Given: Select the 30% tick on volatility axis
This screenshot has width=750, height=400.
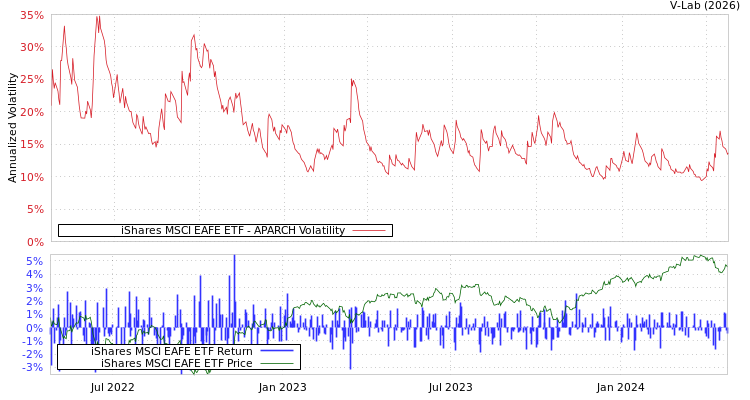Looking at the screenshot, I should 31,48.
